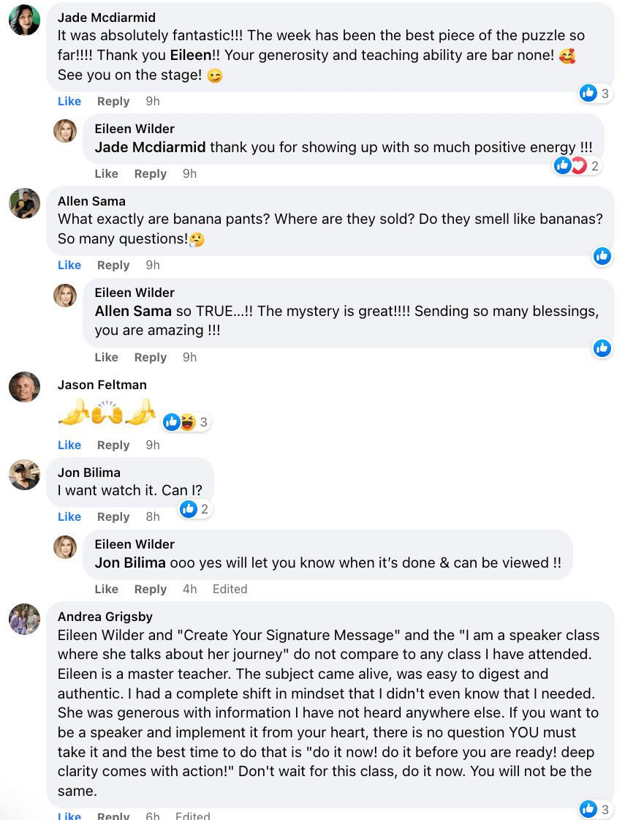View reactions on Jon Bilima's comment

pyautogui.click(x=195, y=509)
